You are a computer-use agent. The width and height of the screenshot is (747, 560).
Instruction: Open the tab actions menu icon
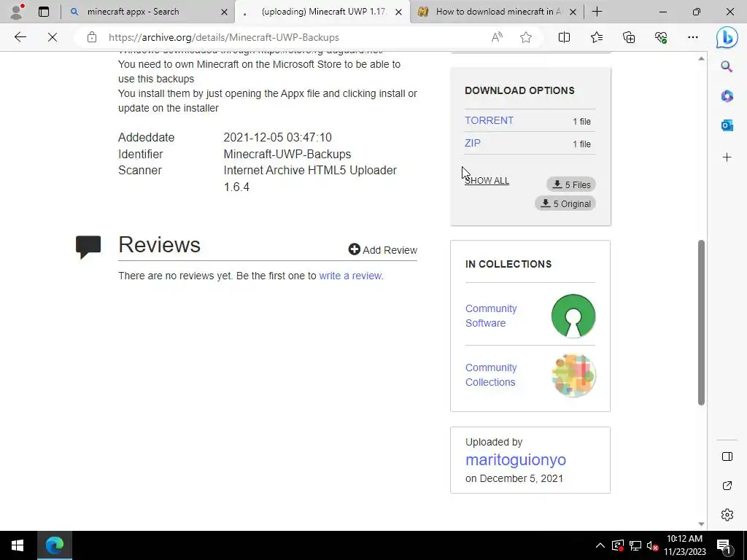click(44, 12)
